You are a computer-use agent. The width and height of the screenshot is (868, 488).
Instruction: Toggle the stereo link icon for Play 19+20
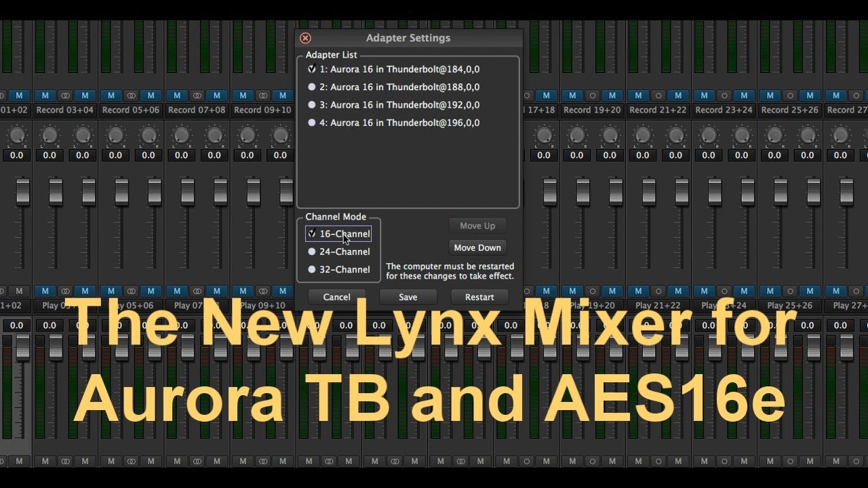click(x=593, y=291)
